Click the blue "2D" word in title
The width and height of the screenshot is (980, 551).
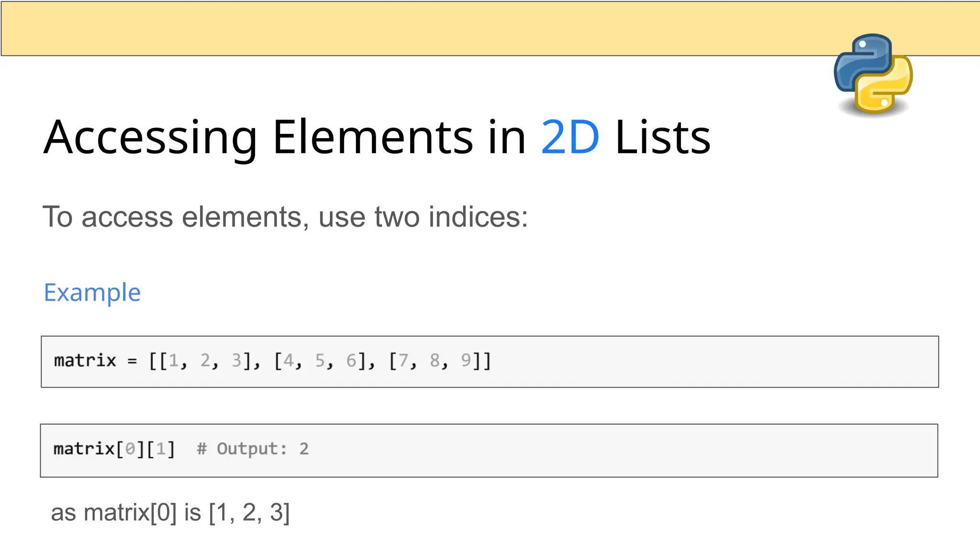tap(569, 138)
